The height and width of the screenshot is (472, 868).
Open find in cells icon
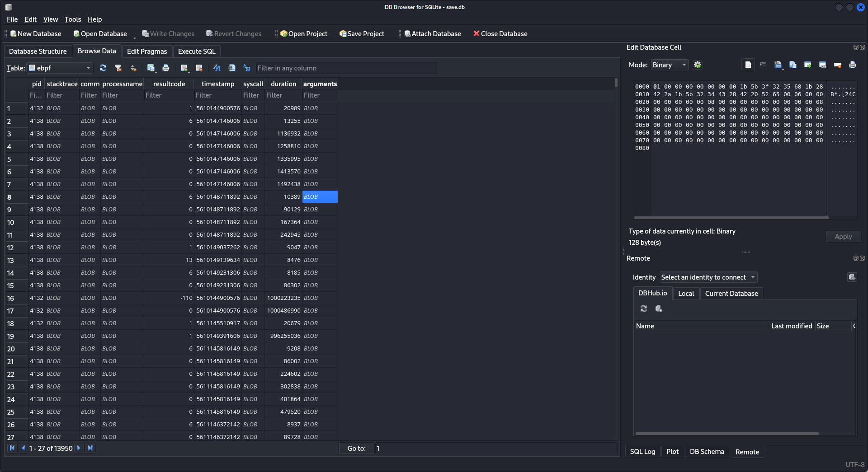(x=232, y=68)
